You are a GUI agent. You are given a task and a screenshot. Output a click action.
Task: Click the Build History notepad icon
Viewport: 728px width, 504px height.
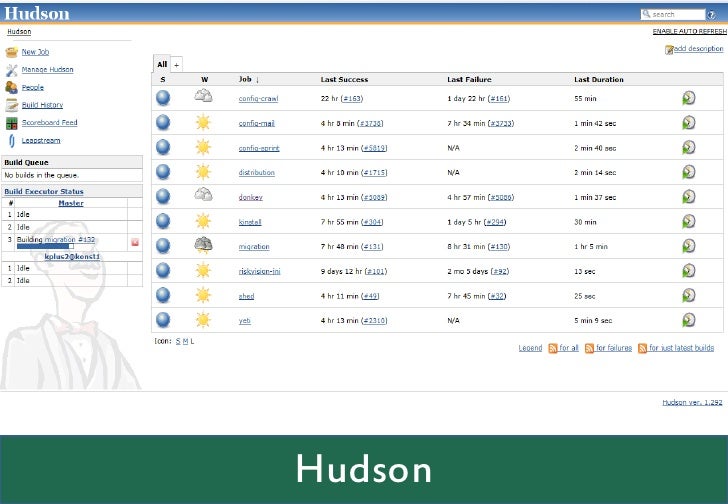[x=12, y=105]
